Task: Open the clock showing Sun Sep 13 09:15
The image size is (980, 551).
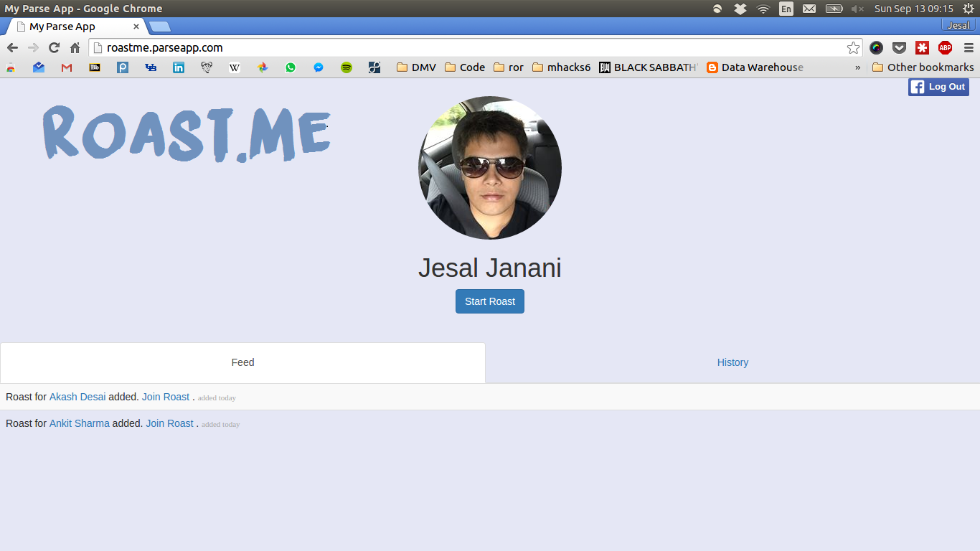Action: 913,9
